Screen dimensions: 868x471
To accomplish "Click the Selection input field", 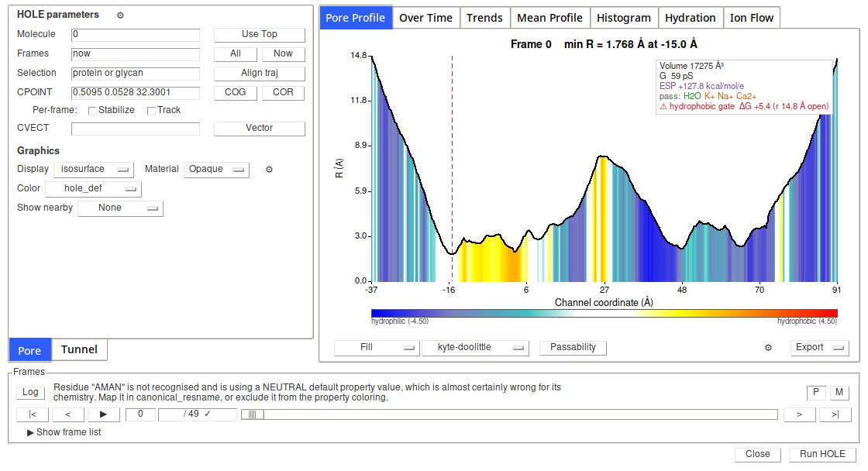I will point(136,73).
